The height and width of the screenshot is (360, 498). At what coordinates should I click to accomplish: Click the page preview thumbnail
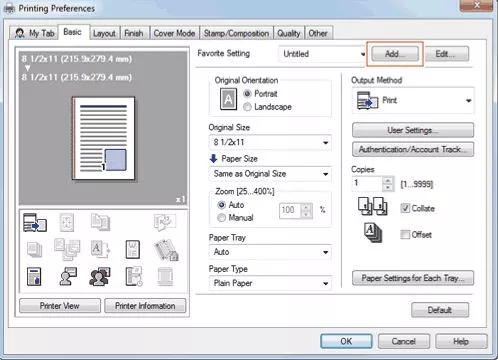coord(103,138)
